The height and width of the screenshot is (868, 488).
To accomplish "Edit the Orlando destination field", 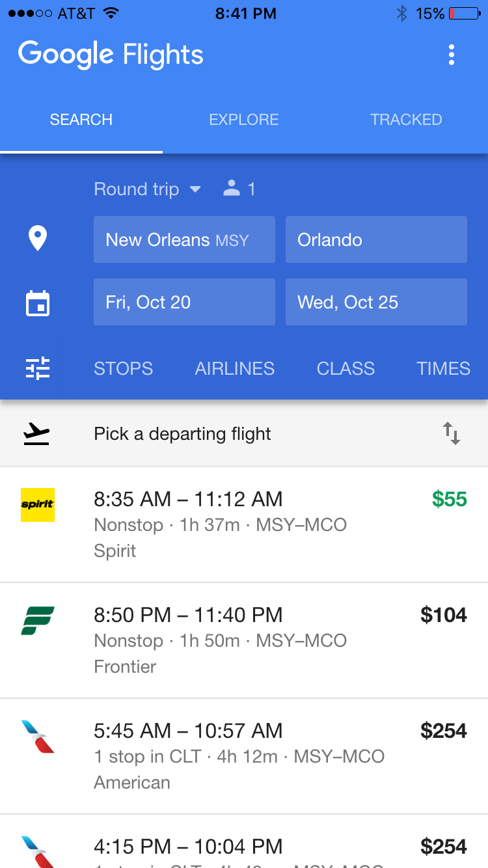I will click(x=376, y=239).
